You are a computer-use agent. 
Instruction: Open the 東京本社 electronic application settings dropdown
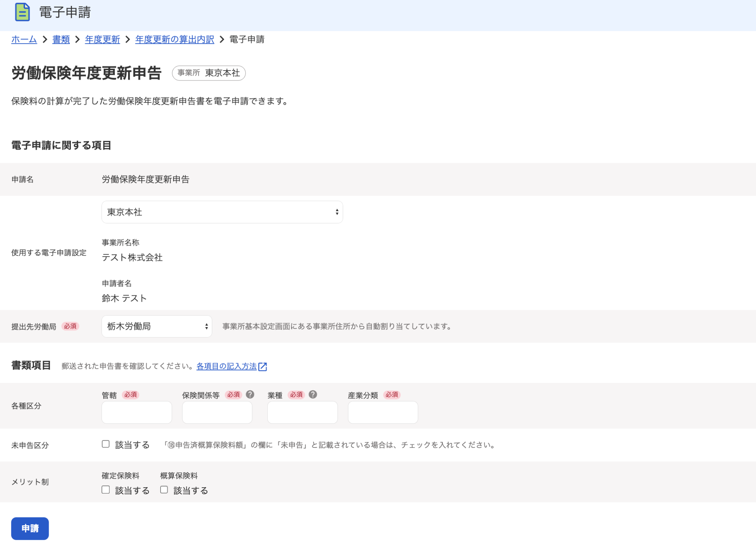pyautogui.click(x=222, y=212)
